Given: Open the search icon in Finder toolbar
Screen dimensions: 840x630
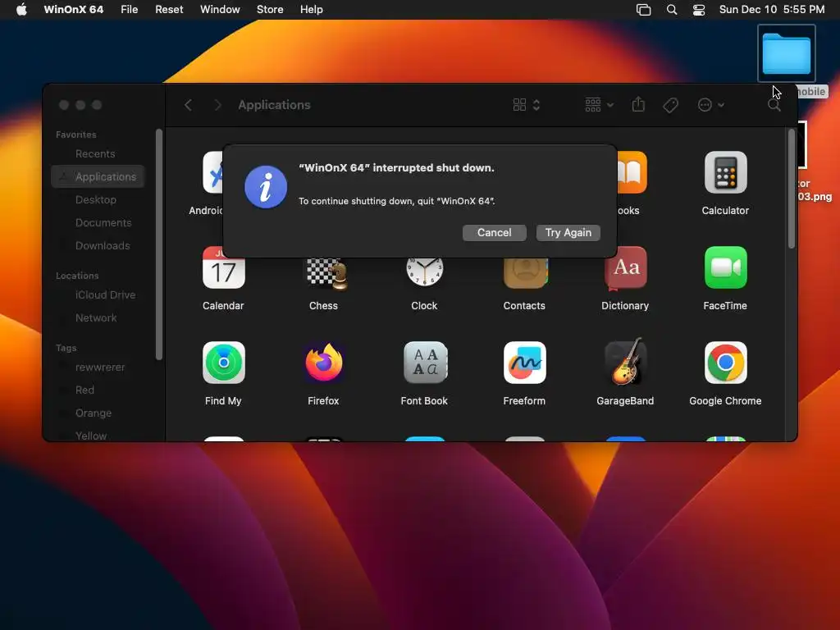Looking at the screenshot, I should (x=774, y=105).
